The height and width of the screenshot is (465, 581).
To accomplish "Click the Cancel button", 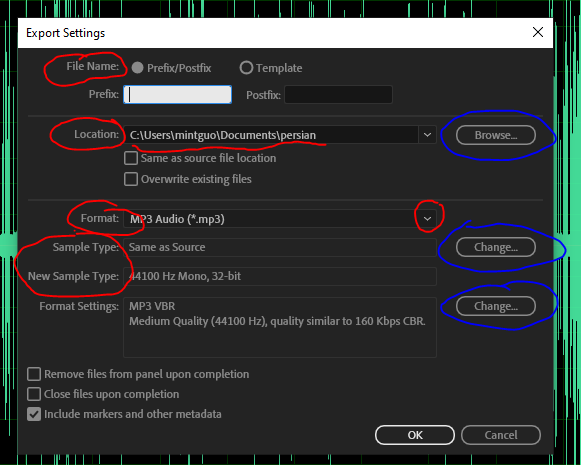I will click(x=501, y=435).
